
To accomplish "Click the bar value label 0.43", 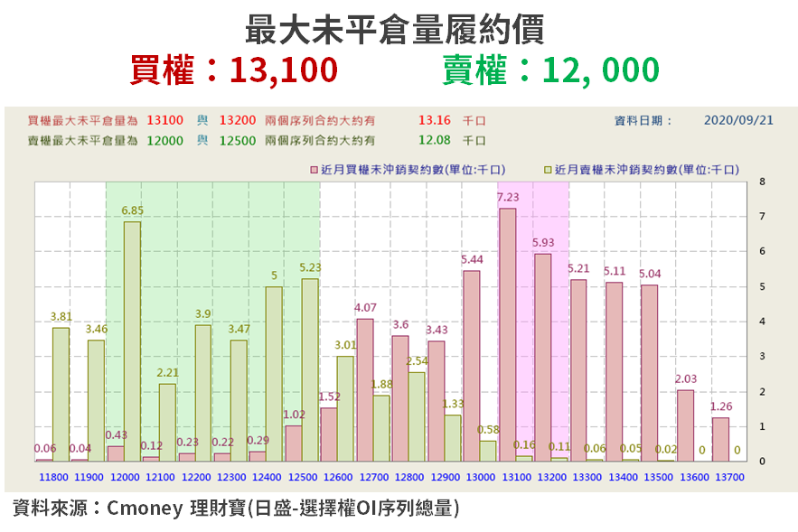I will 116,435.
